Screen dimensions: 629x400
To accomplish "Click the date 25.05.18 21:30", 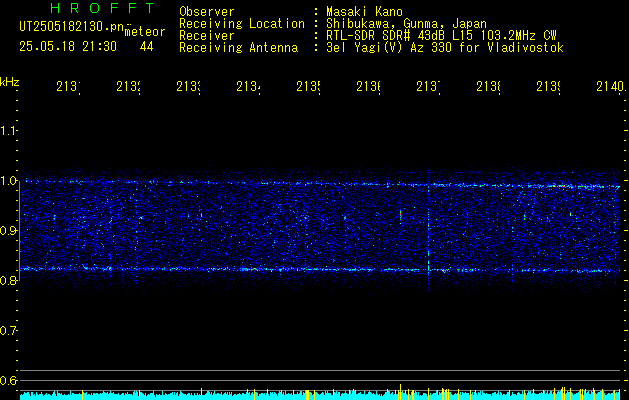I will tap(68, 47).
